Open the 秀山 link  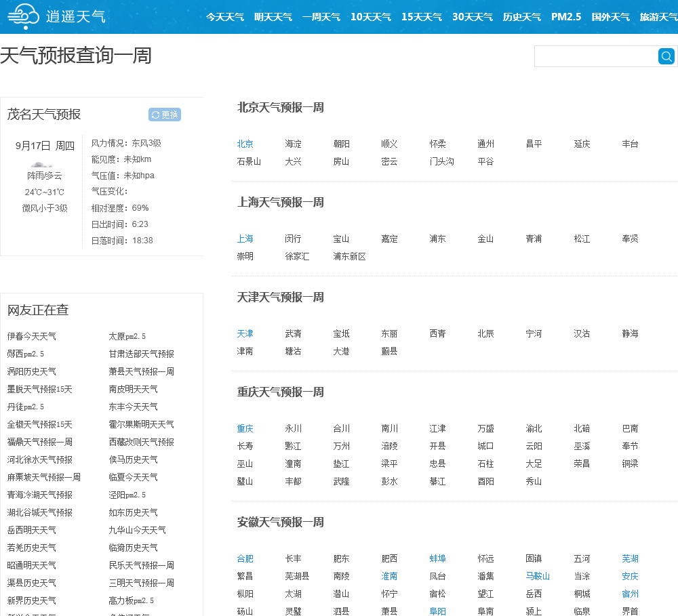534,482
